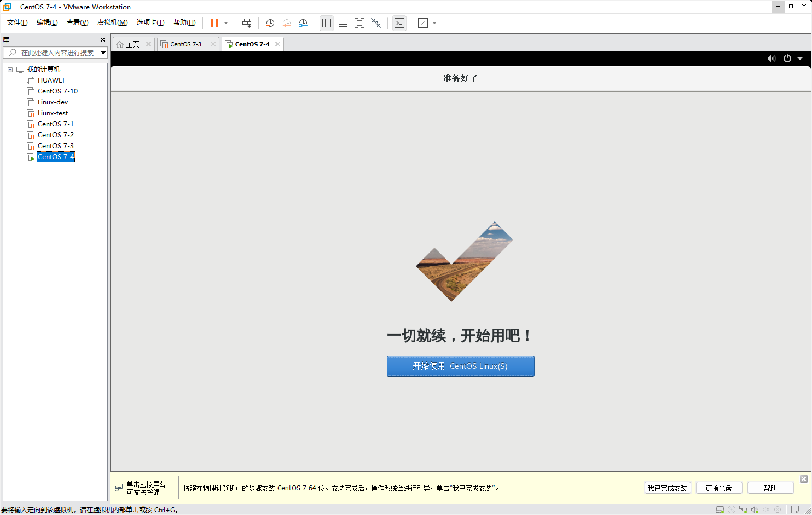Click the guest power icon in top bar
The image size is (812, 515).
pos(787,58)
